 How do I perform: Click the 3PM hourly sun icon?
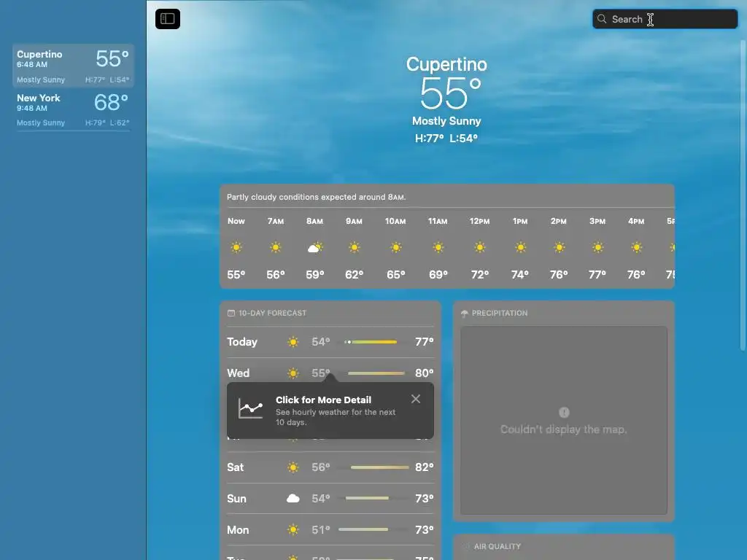pos(597,247)
